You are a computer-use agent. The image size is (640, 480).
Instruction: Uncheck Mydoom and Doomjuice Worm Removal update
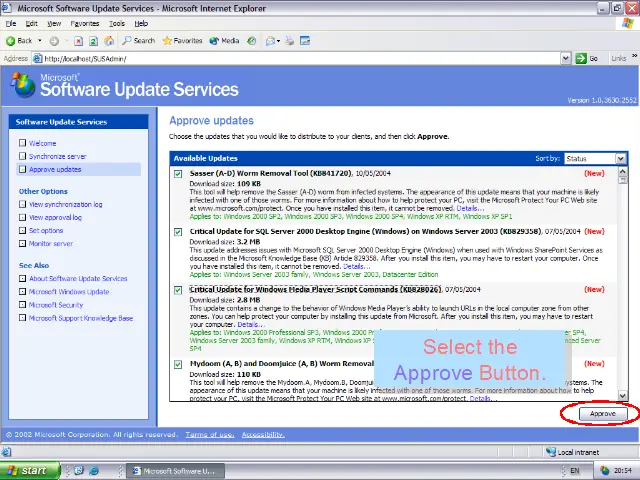click(178, 364)
